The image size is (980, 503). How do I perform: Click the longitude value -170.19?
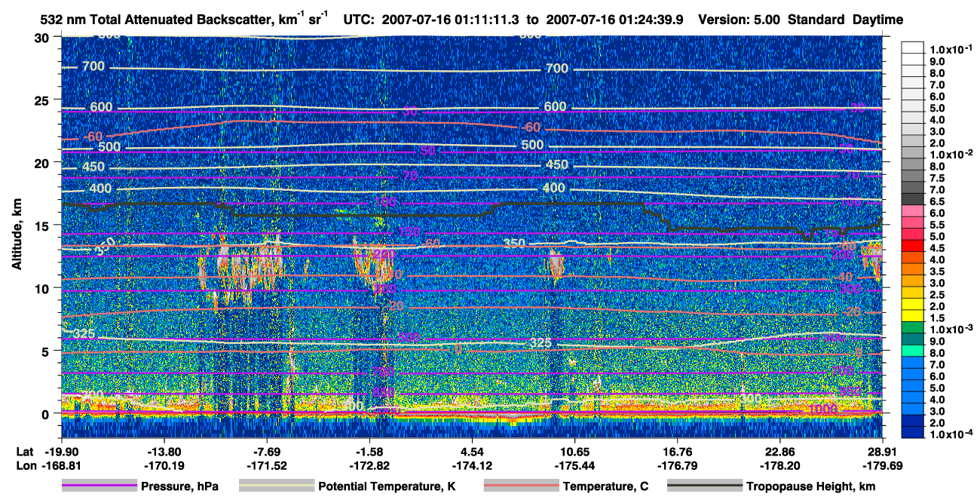pyautogui.click(x=164, y=465)
